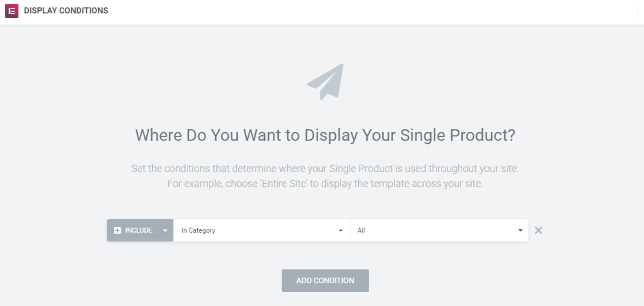Click the 'For example, choose Entire Site' line
The width and height of the screenshot is (644, 306).
325,184
